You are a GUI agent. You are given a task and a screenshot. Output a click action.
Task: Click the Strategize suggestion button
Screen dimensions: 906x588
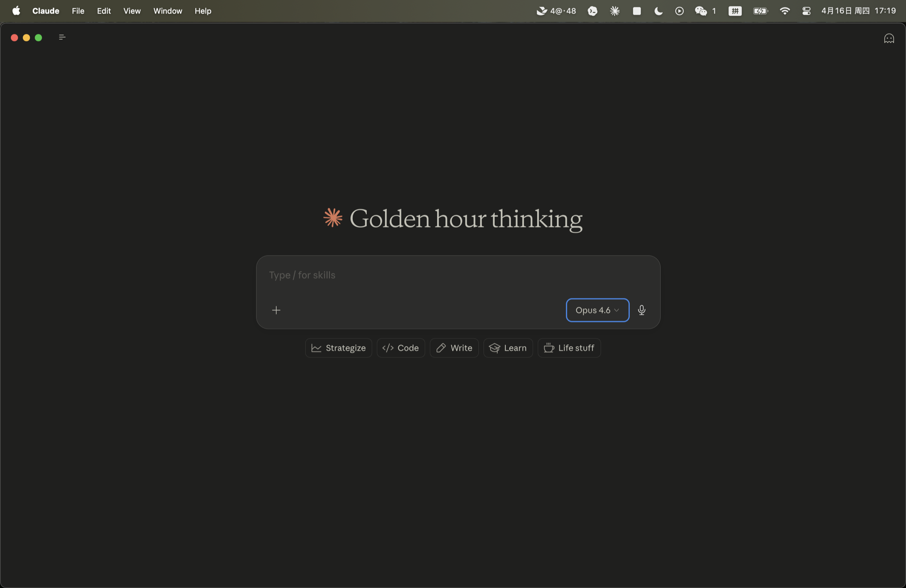(x=338, y=348)
